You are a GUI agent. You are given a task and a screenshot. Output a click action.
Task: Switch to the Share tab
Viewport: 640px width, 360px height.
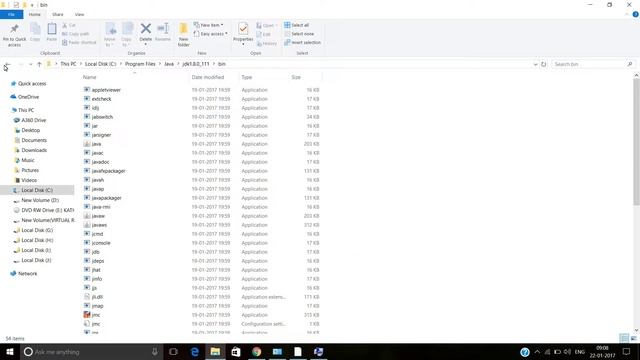pyautogui.click(x=58, y=14)
